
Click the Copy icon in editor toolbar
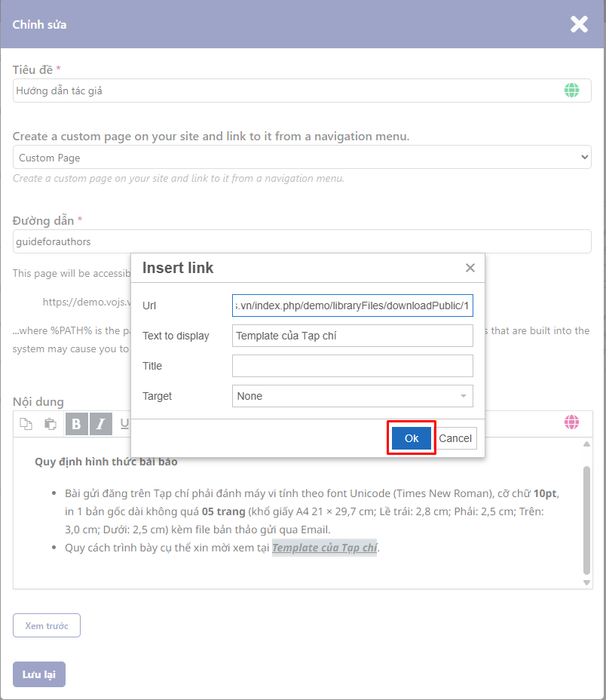tap(26, 424)
